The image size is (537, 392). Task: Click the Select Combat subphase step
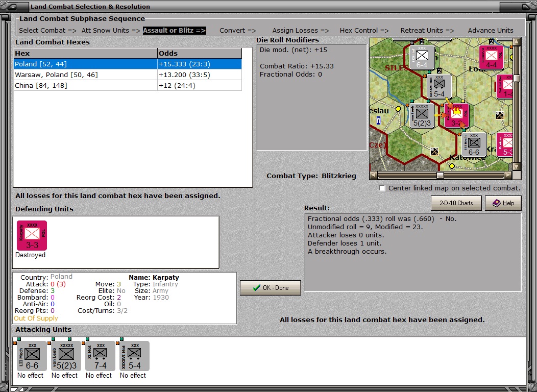47,31
